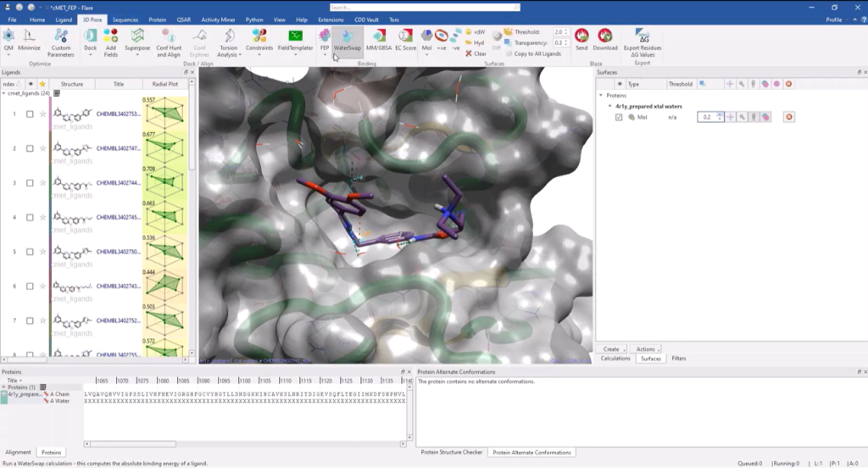Image resolution: width=868 pixels, height=468 pixels.
Task: Open the Profile dropdown
Action: [837, 19]
